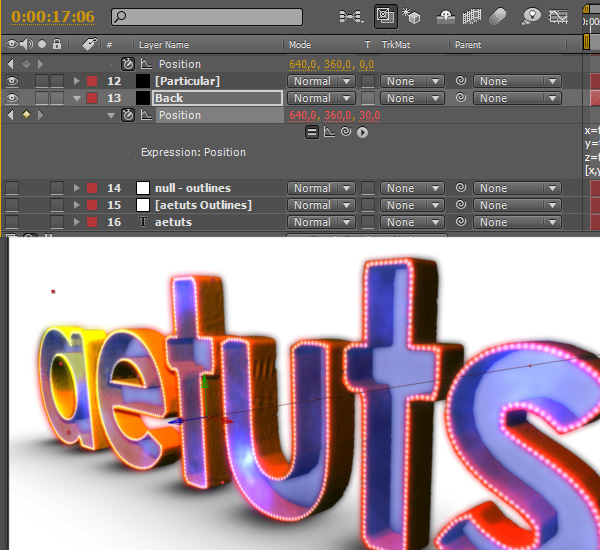Click red label swatch of Particular layer
This screenshot has width=600, height=550.
point(92,81)
